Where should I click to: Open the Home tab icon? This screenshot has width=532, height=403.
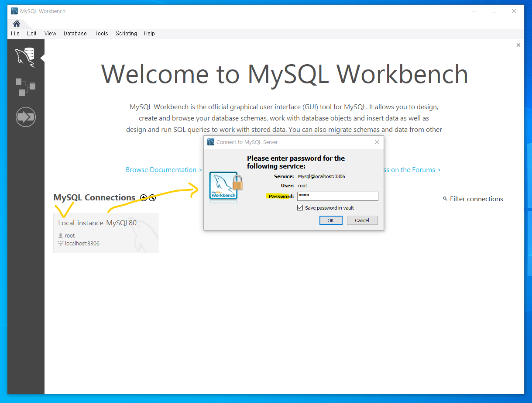(x=17, y=24)
